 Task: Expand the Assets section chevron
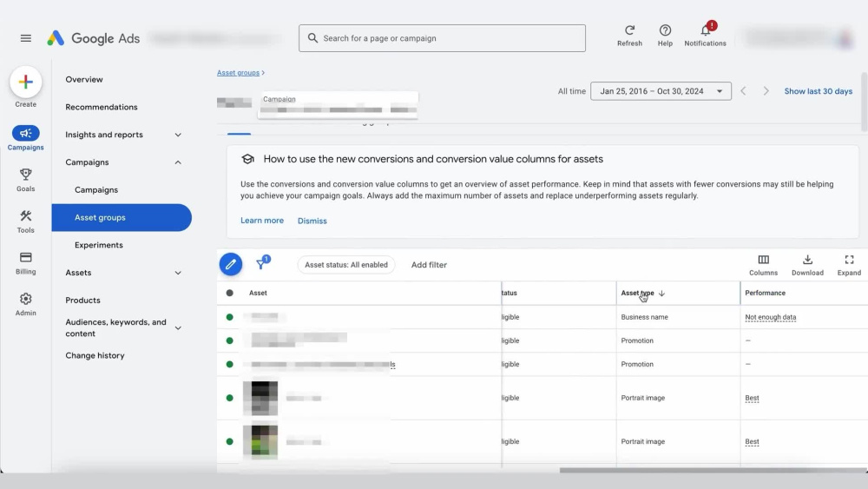coord(178,273)
